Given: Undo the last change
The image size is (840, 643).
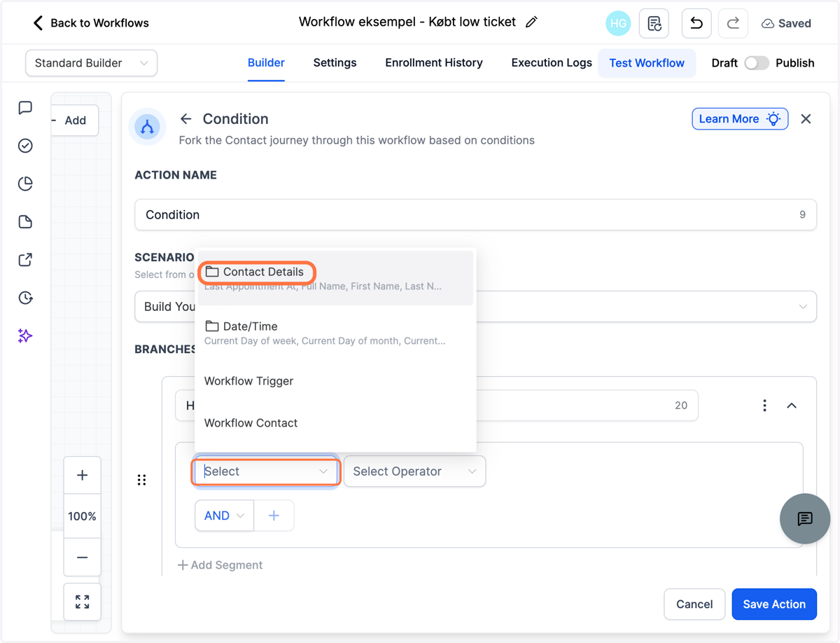Looking at the screenshot, I should pyautogui.click(x=696, y=23).
